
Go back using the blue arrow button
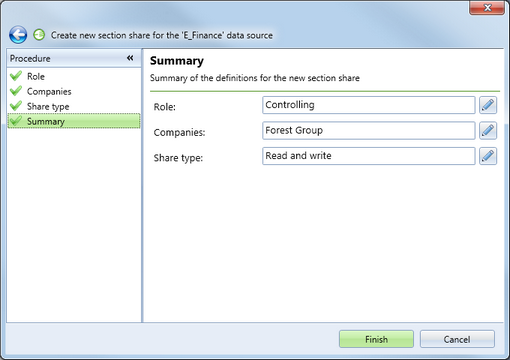(18, 35)
